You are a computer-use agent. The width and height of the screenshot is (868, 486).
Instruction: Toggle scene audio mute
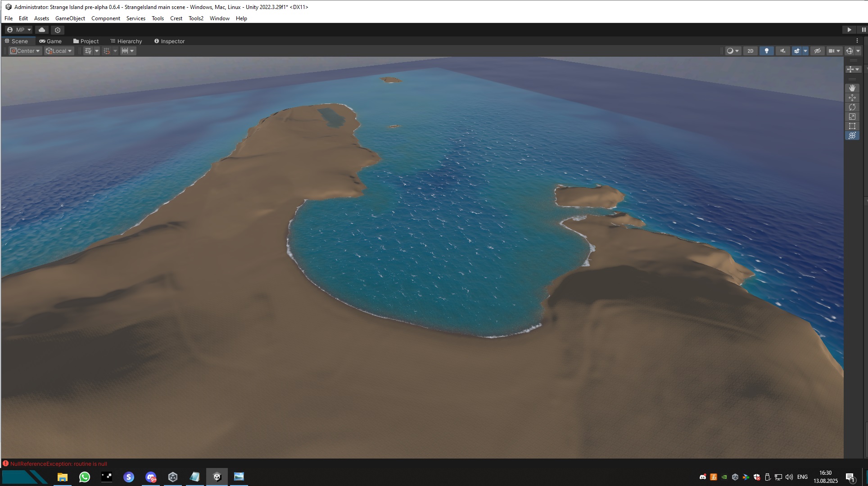click(782, 51)
